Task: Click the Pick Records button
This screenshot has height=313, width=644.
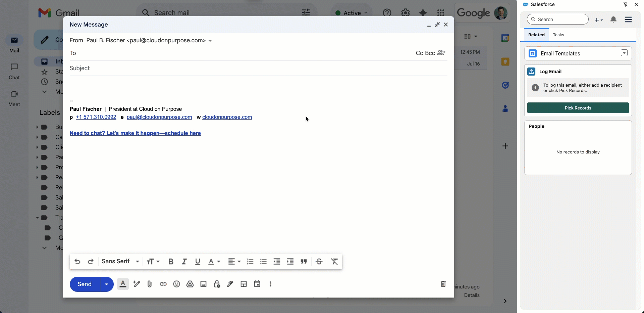Action: click(578, 108)
